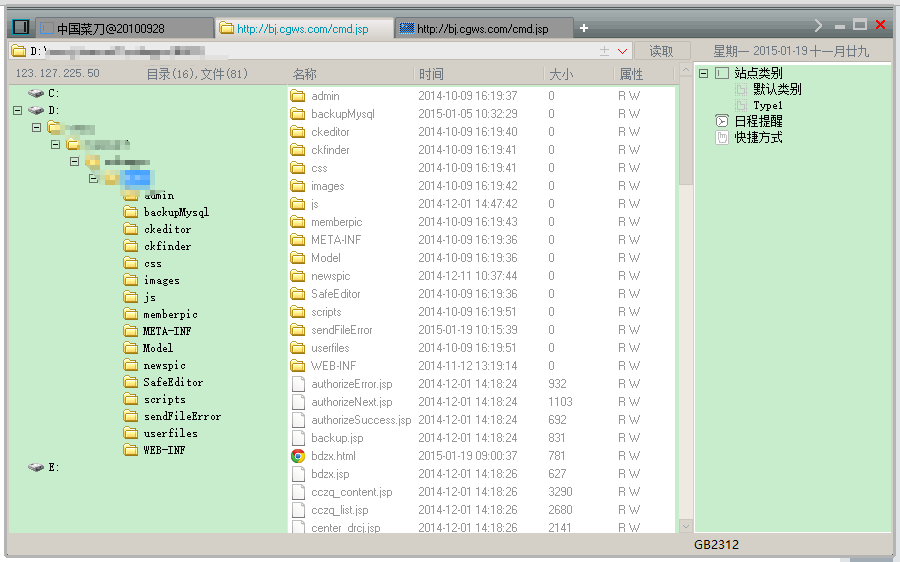Viewport: 900px width, 562px height.
Task: Select backupMysql folder in tree
Action: pos(176,212)
